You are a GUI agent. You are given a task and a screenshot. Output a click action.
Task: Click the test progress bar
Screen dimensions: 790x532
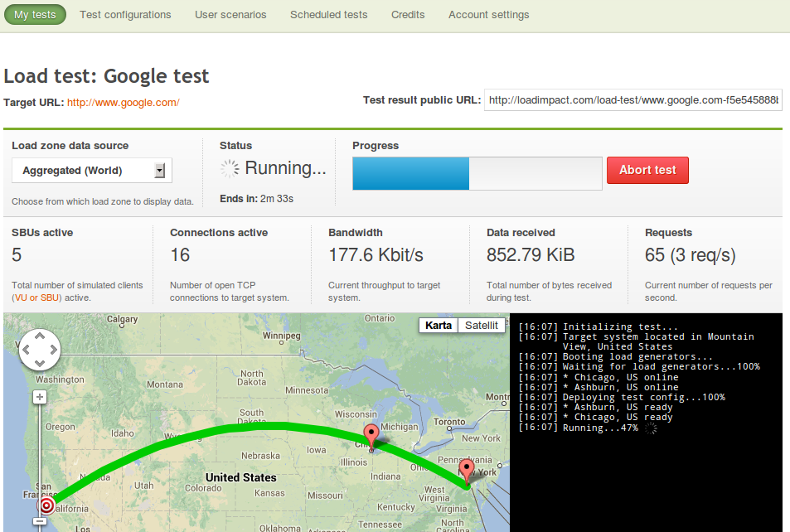pyautogui.click(x=477, y=173)
